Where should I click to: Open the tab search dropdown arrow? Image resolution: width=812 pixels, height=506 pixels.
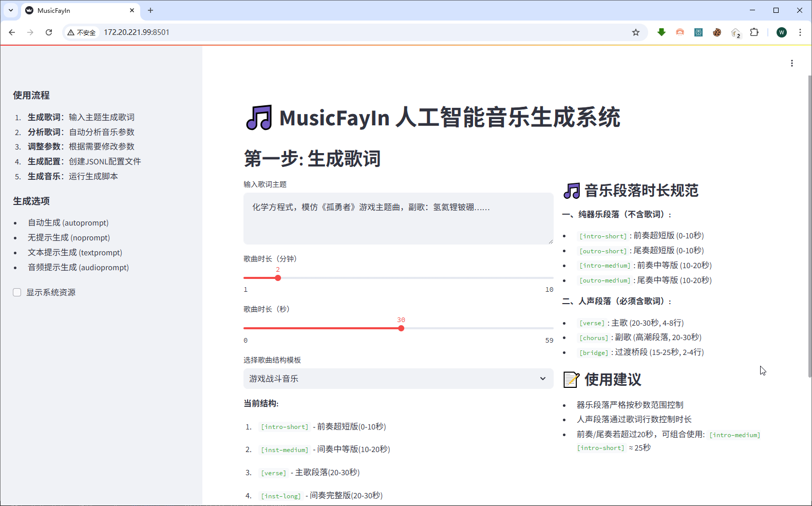(11, 10)
